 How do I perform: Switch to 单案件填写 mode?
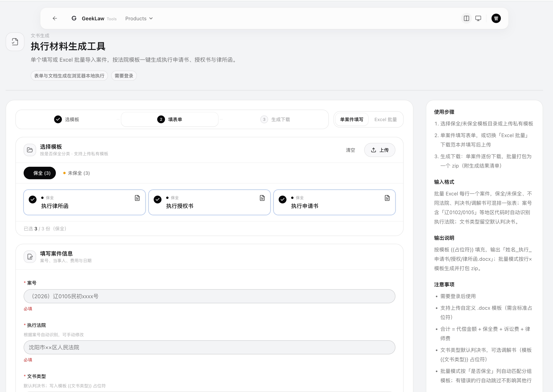point(352,119)
